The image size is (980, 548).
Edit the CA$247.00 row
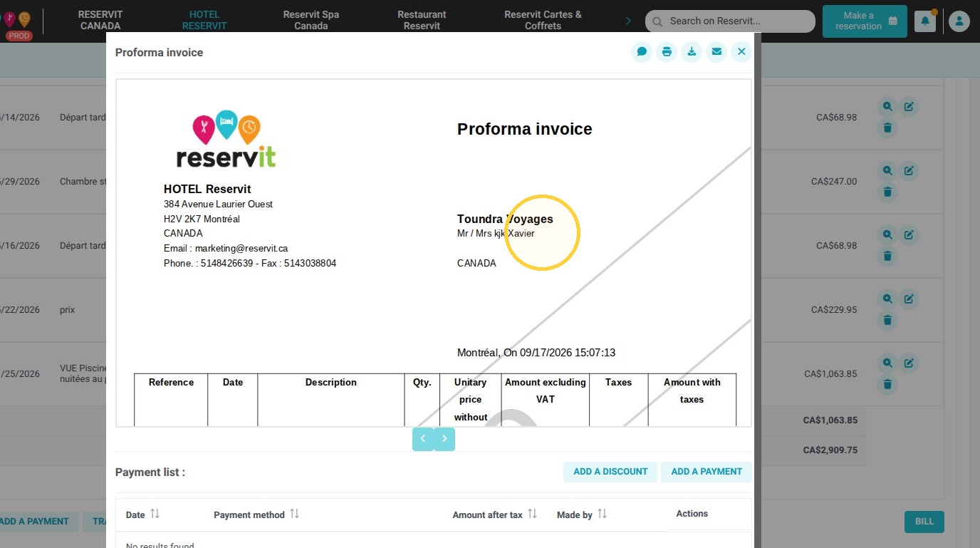(909, 171)
